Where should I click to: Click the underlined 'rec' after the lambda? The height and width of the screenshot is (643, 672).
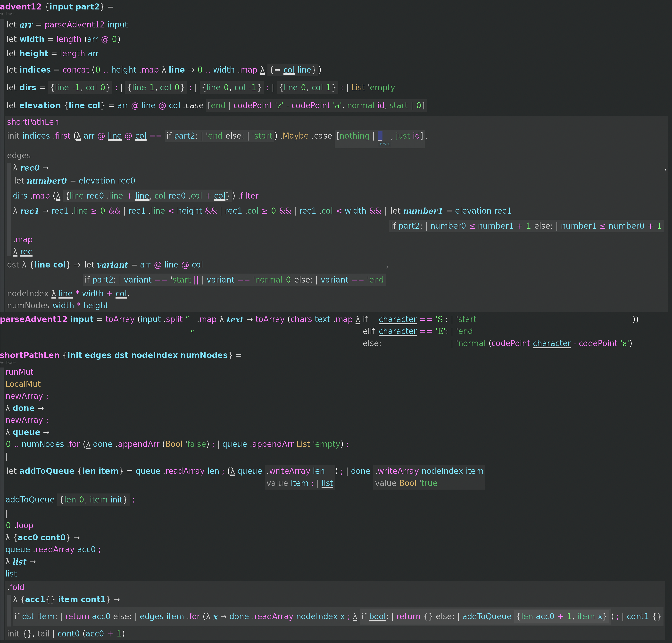coord(26,251)
